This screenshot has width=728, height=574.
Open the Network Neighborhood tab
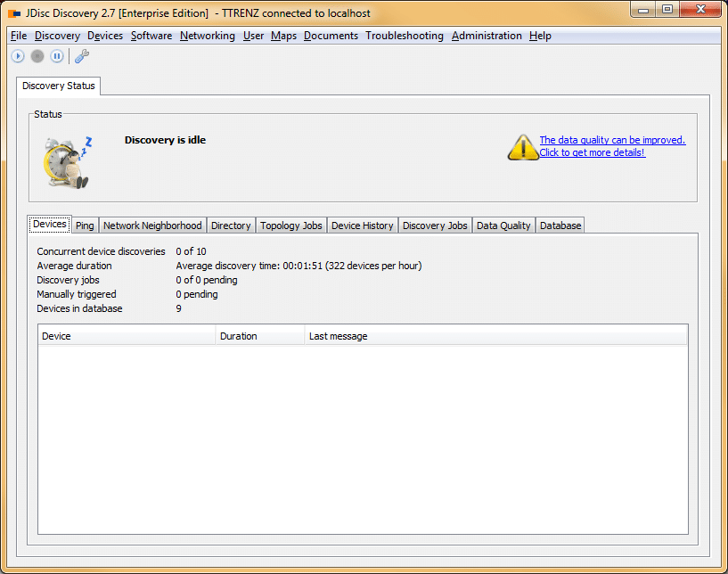point(152,225)
